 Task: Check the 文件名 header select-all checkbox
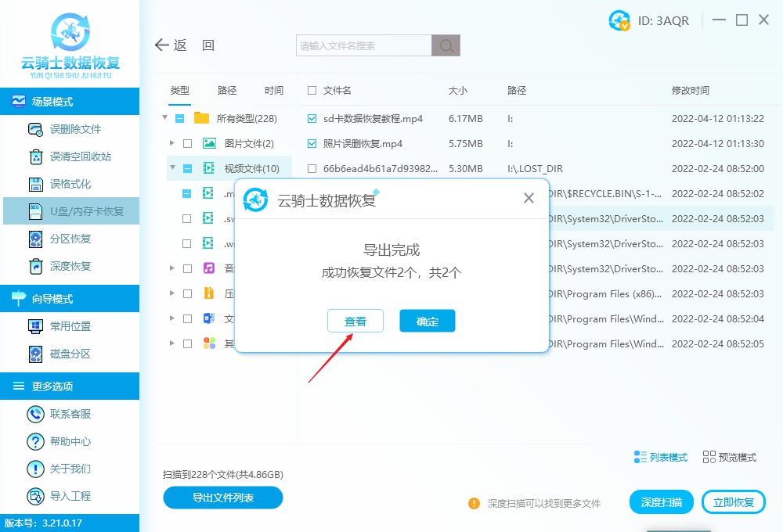(x=310, y=90)
